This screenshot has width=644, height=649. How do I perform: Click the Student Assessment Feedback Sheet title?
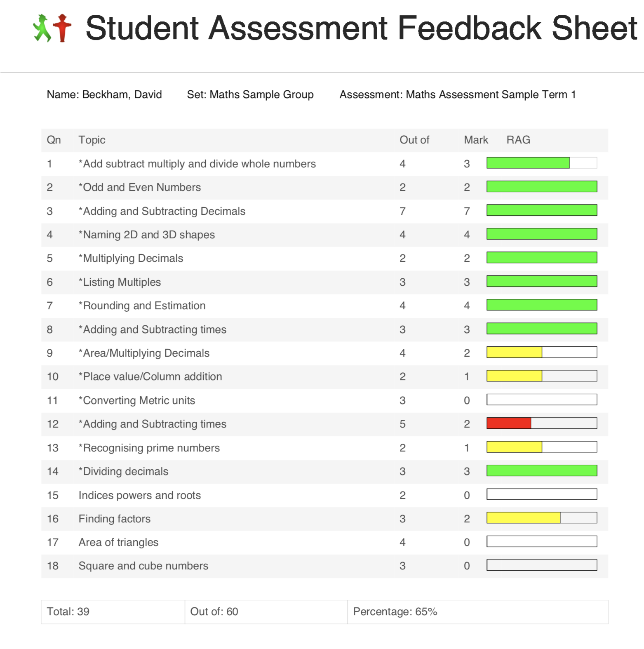(x=361, y=28)
